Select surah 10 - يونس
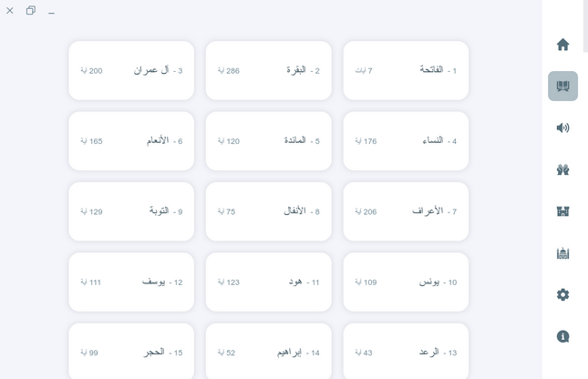 point(406,282)
